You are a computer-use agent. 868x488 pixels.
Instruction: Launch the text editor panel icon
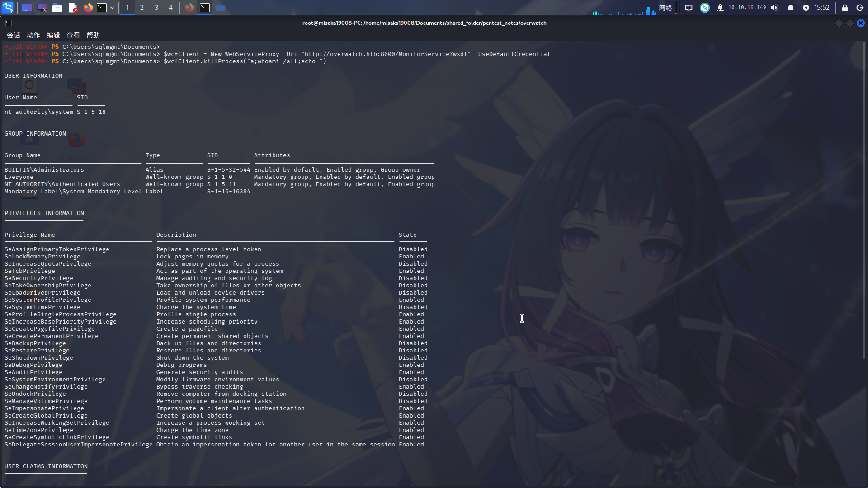(x=73, y=8)
